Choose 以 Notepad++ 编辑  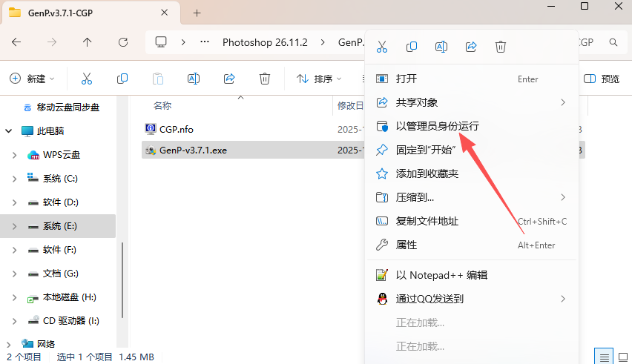[x=472, y=275]
